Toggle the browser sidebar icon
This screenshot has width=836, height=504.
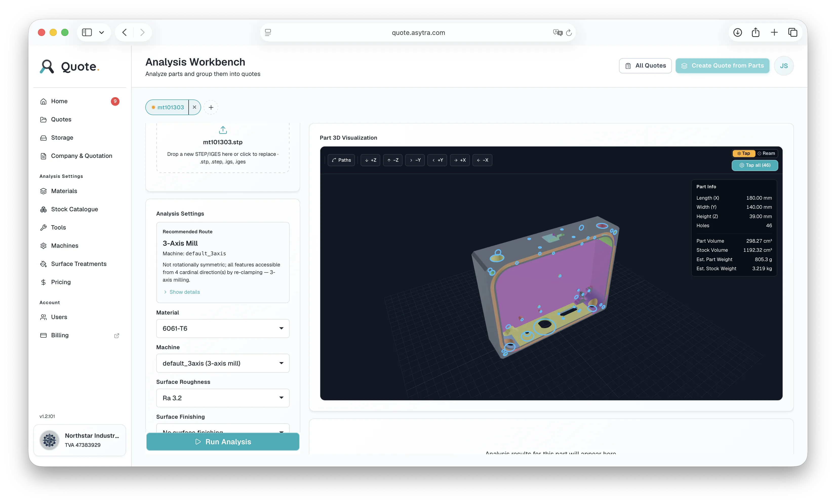click(87, 32)
